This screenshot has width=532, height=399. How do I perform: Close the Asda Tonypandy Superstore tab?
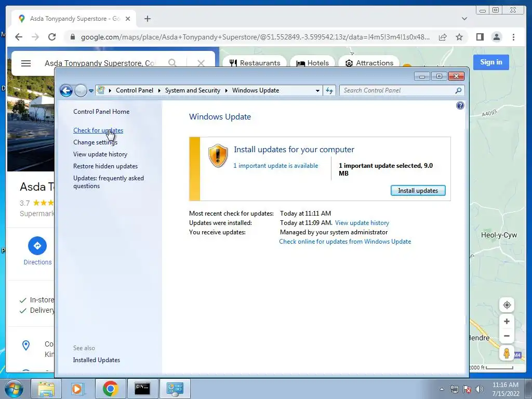[x=128, y=19]
